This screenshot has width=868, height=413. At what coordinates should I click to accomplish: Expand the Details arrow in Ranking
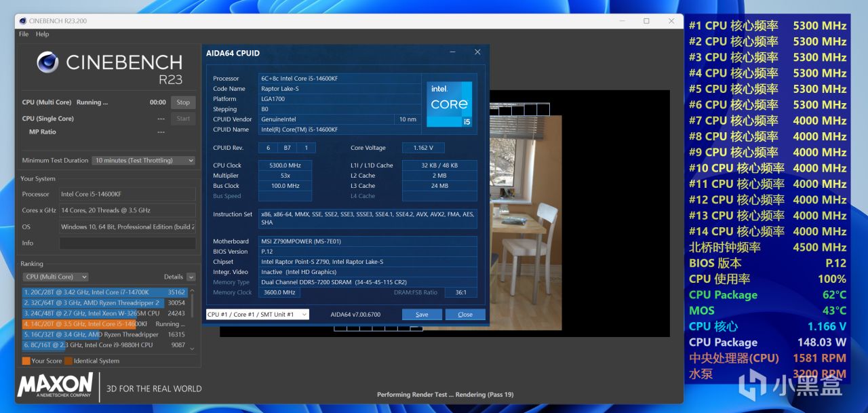[x=191, y=277]
